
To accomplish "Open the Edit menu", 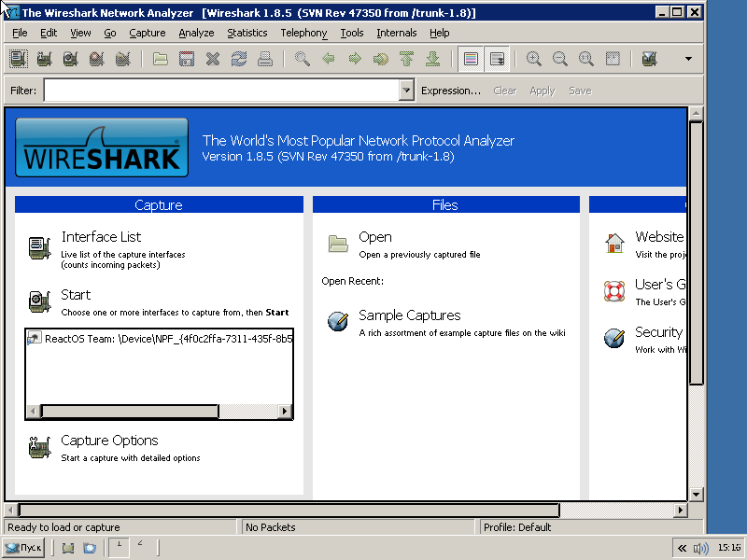I will coord(49,33).
